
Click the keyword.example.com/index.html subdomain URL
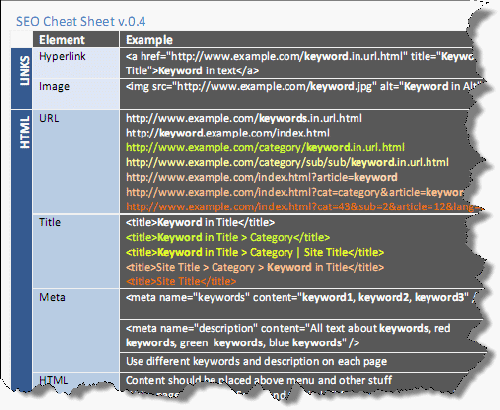click(228, 133)
